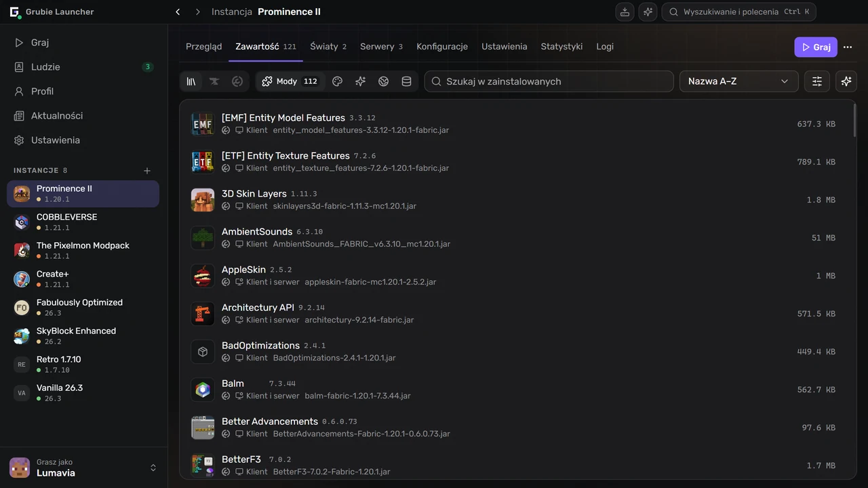868x488 pixels.
Task: Select the COBBLEVERSE instance
Action: (x=83, y=222)
